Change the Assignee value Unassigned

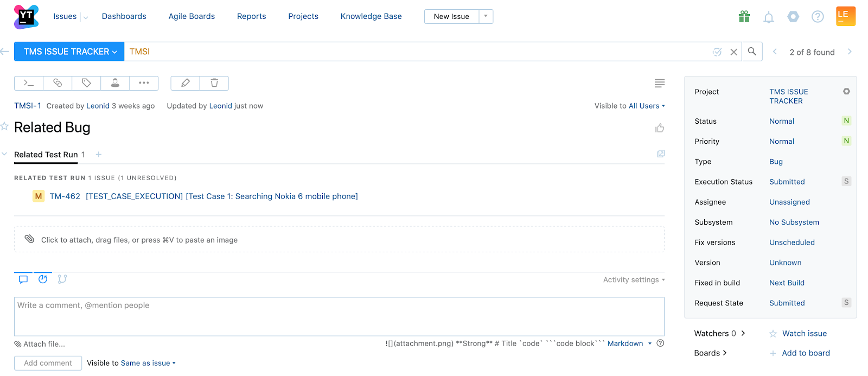789,202
